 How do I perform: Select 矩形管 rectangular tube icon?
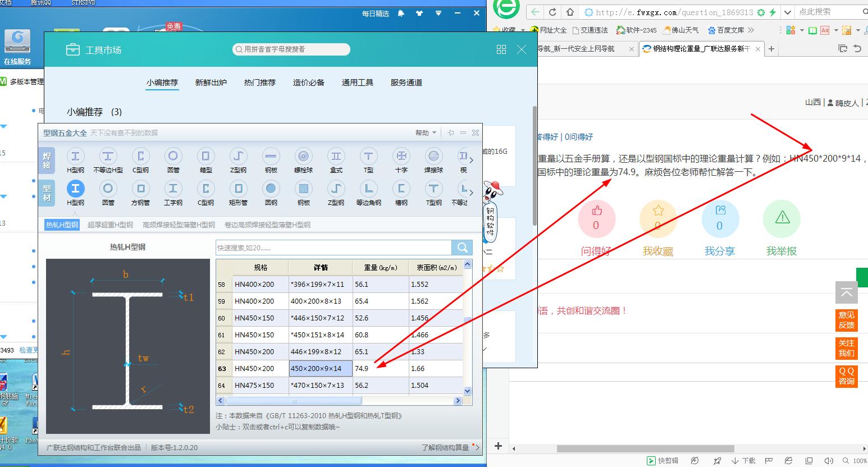click(238, 189)
